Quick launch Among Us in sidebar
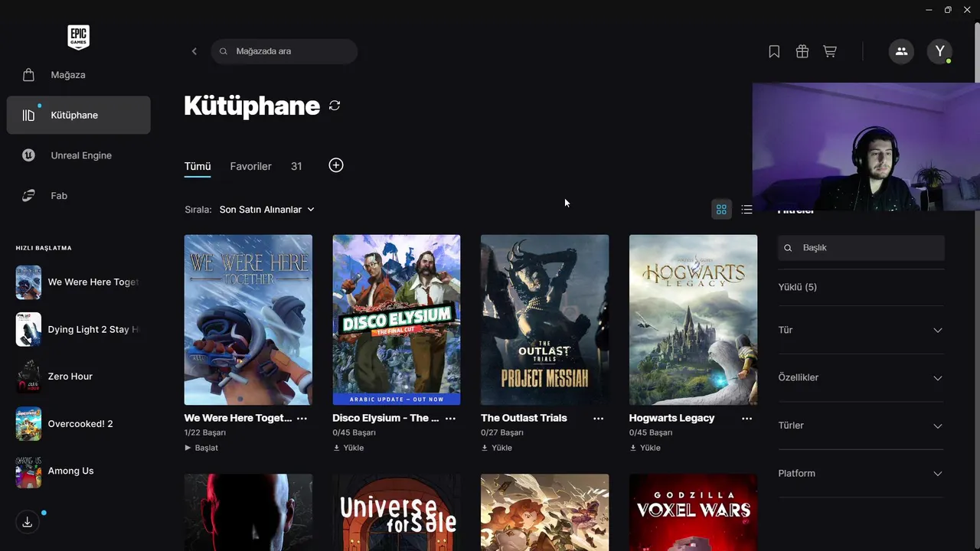Image resolution: width=980 pixels, height=551 pixels. [78, 471]
